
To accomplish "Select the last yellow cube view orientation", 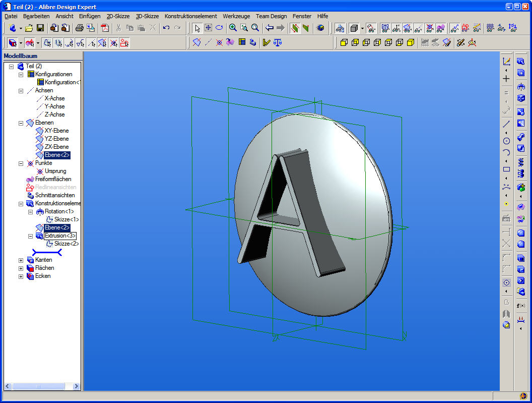I will [x=411, y=42].
